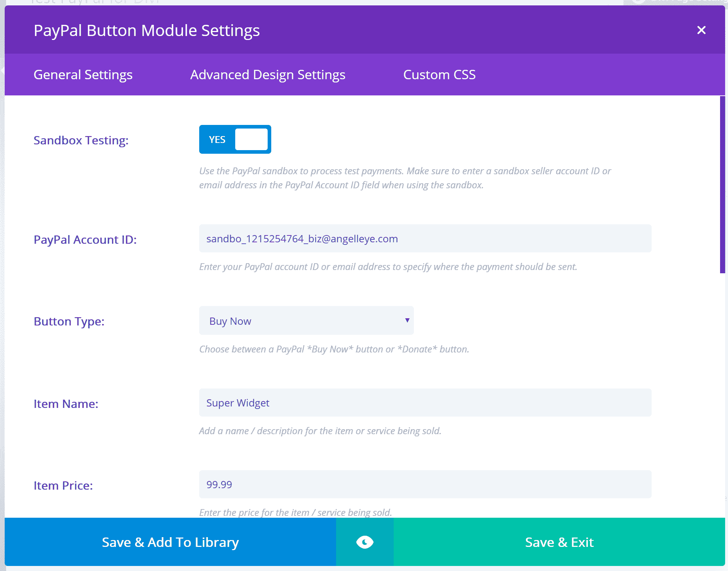Image resolution: width=728 pixels, height=571 pixels.
Task: Click the Item Price label
Action: tap(63, 485)
